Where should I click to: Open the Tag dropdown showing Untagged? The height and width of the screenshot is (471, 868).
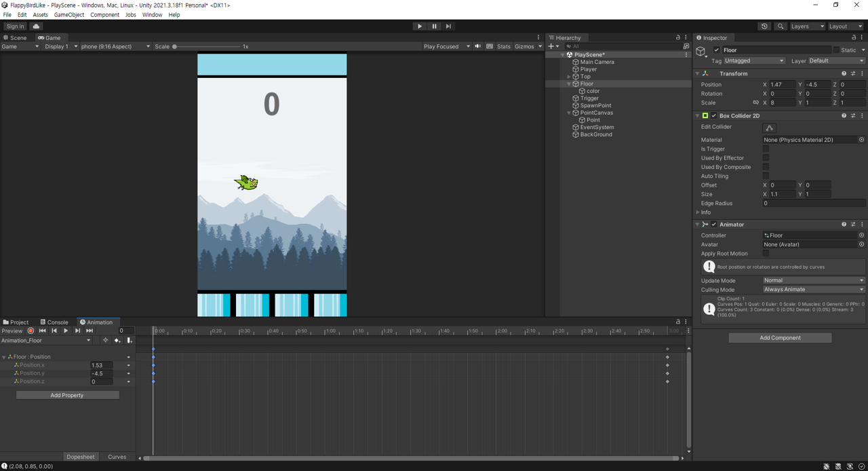[754, 61]
